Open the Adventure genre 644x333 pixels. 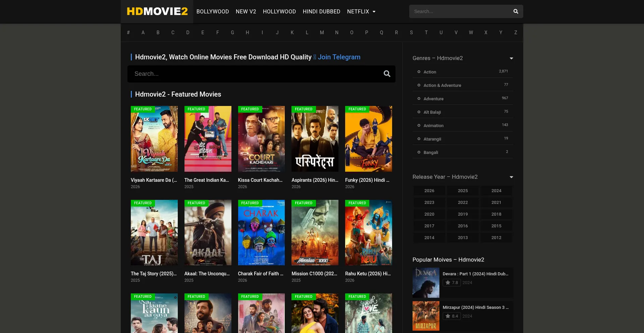point(433,99)
